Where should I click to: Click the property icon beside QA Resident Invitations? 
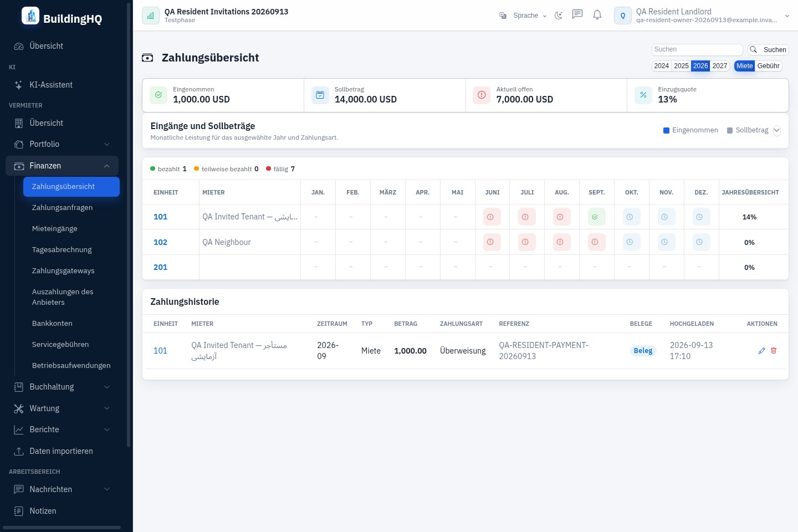(x=151, y=16)
